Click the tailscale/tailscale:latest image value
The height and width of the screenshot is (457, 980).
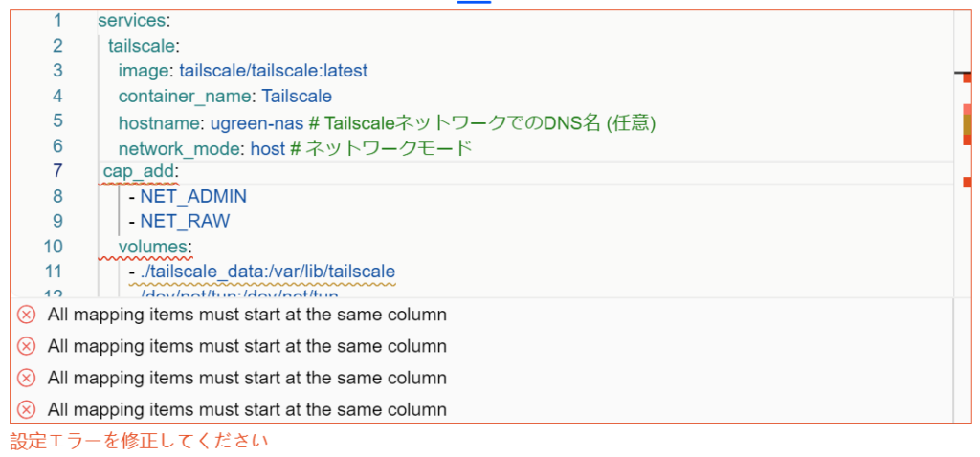pyautogui.click(x=274, y=71)
